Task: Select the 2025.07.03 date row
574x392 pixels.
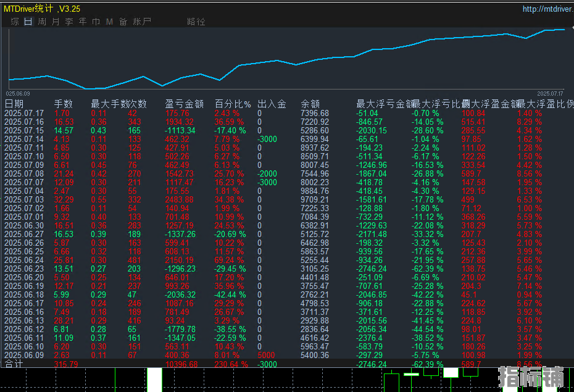Action: point(24,200)
